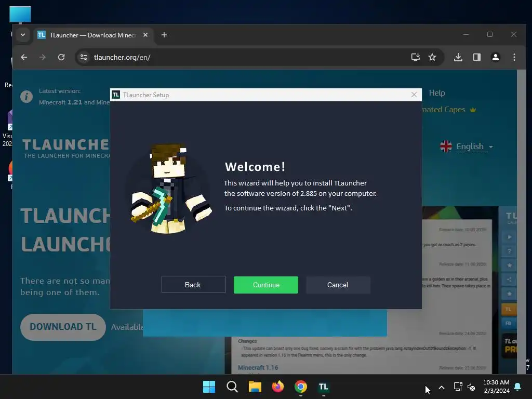Cancel the TLauncher Setup wizard
532x399 pixels.
coord(338,285)
